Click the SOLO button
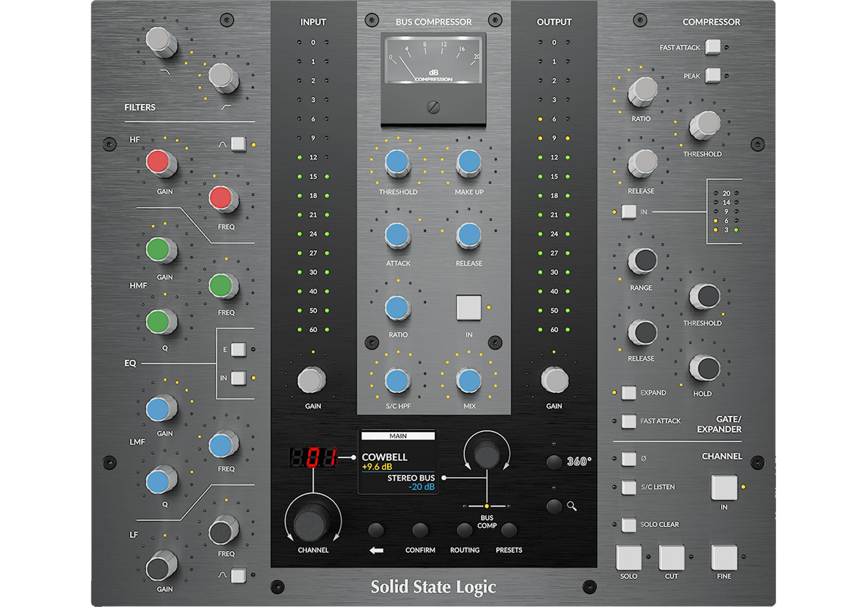This screenshot has width=868, height=607. coord(629,557)
